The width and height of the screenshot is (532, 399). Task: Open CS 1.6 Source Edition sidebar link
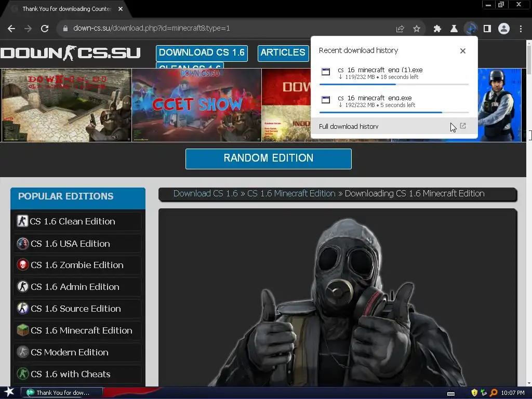[77, 309]
